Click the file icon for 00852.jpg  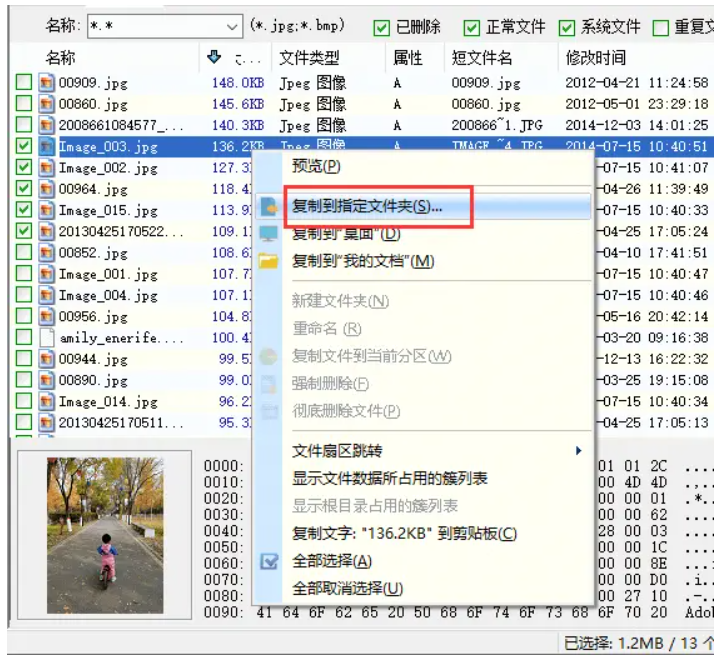coord(46,253)
